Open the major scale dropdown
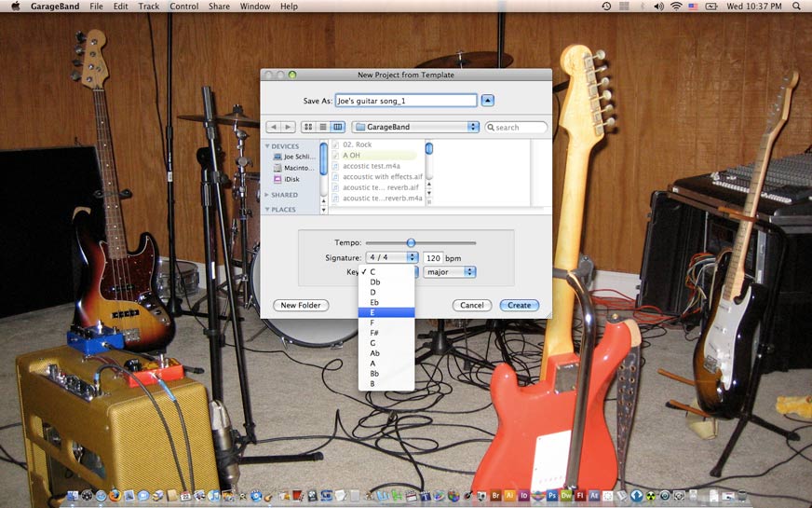Image resolution: width=812 pixels, height=508 pixels. [x=449, y=272]
